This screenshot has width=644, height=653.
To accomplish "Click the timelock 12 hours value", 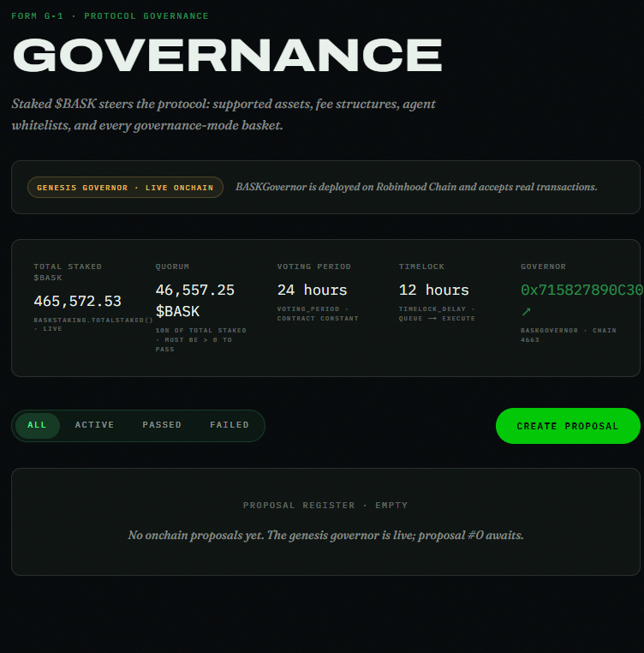I will pyautogui.click(x=434, y=290).
